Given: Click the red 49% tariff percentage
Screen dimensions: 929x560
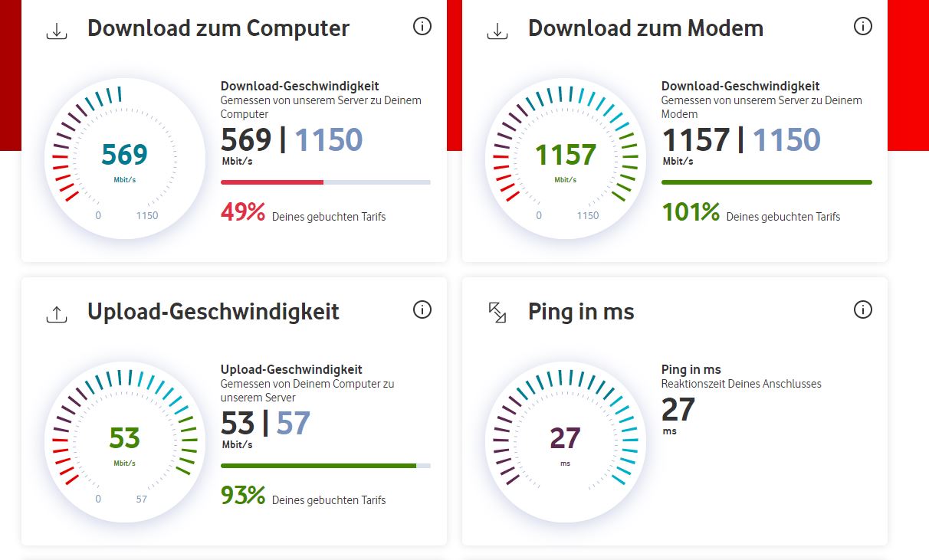Looking at the screenshot, I should 243,212.
